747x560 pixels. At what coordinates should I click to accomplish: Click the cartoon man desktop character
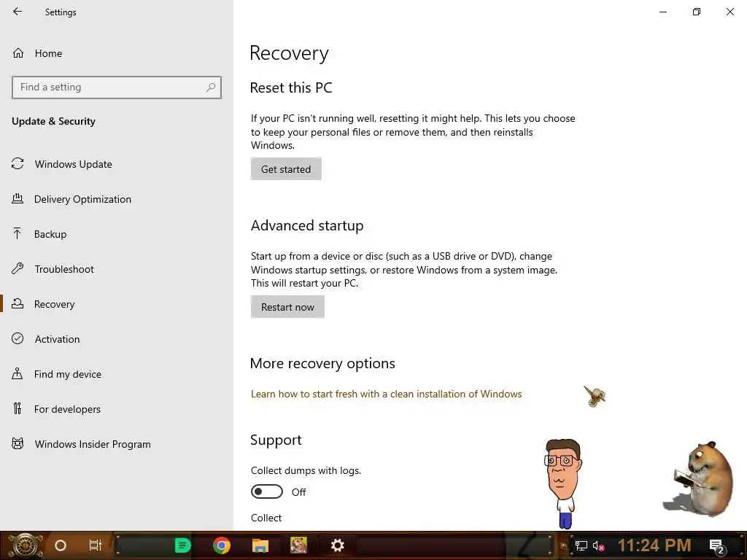pos(564,484)
